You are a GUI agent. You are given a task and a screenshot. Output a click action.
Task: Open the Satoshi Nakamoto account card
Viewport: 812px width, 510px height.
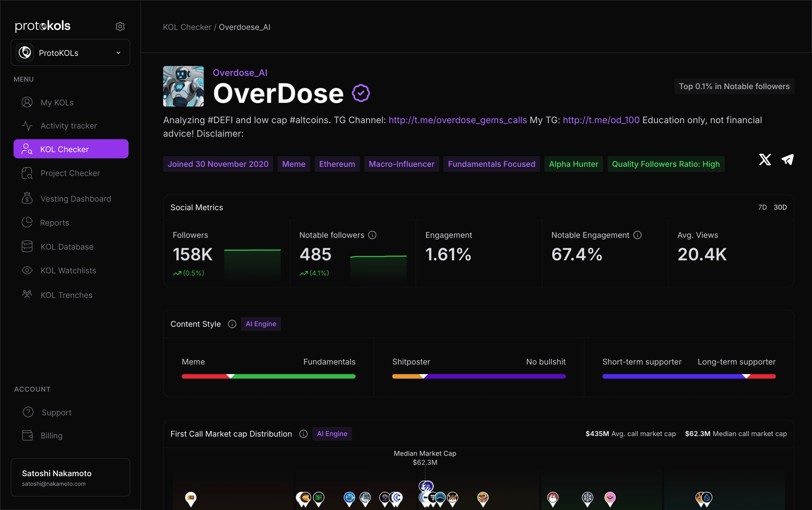pos(70,477)
